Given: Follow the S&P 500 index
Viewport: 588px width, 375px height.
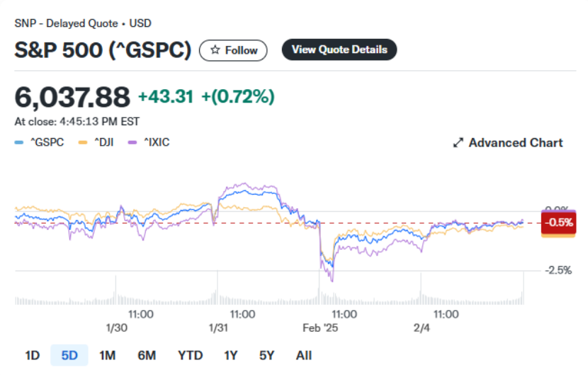Looking at the screenshot, I should (233, 50).
